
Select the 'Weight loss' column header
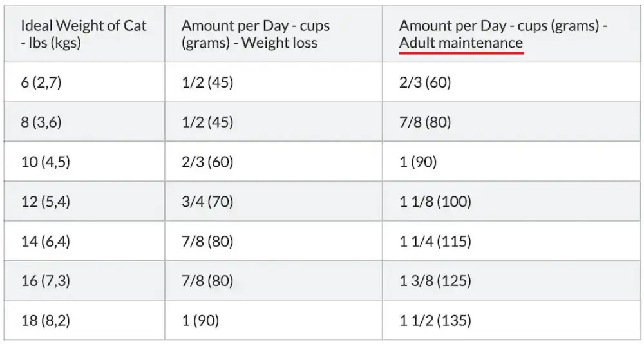[x=256, y=34]
